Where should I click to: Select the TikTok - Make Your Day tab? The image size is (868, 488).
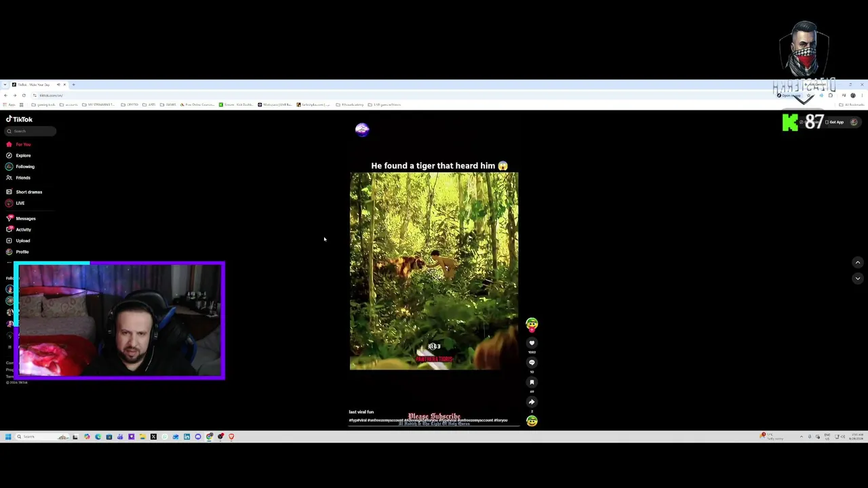coord(39,85)
